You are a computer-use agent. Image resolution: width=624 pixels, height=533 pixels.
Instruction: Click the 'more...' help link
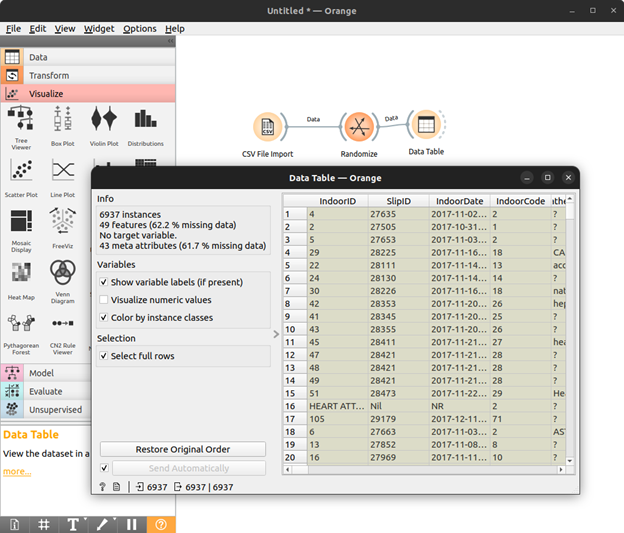[17, 471]
